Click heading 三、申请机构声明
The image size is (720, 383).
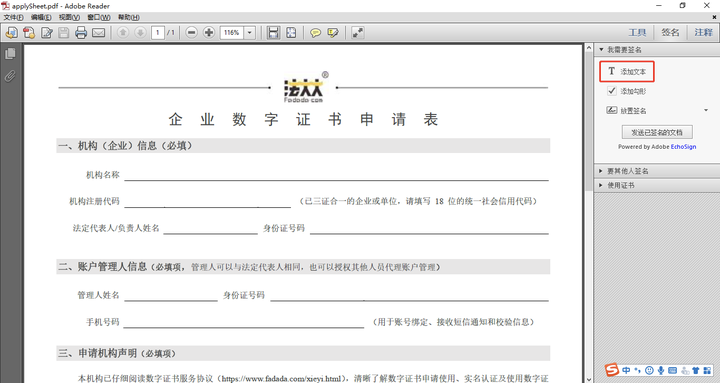tap(117, 353)
